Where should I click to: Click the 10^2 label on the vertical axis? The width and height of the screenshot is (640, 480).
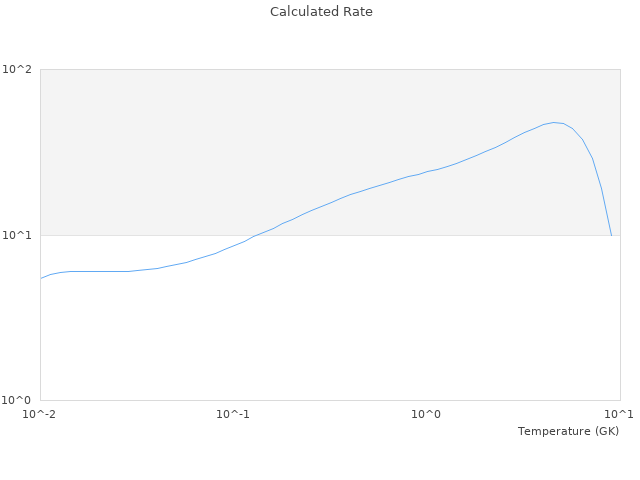pos(17,70)
